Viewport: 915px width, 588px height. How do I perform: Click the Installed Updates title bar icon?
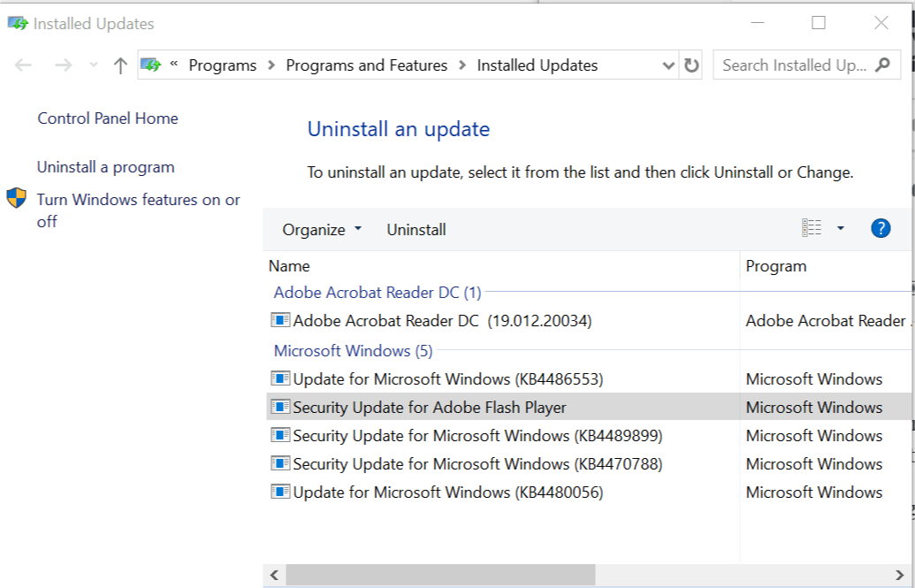(18, 23)
